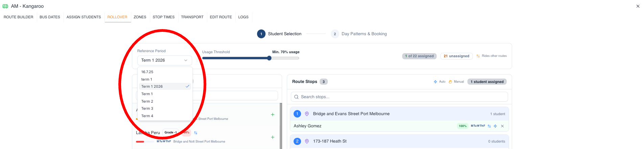Viewport: 644px width, 149px height.
Task: Click Ashley Gomez 100% usage badge
Action: [x=462, y=126]
